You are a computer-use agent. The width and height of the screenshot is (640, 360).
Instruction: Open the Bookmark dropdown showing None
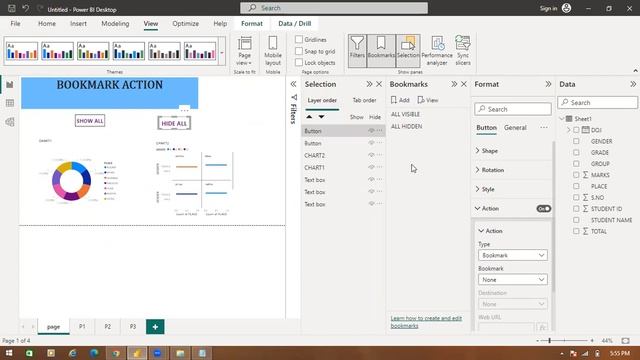click(513, 280)
